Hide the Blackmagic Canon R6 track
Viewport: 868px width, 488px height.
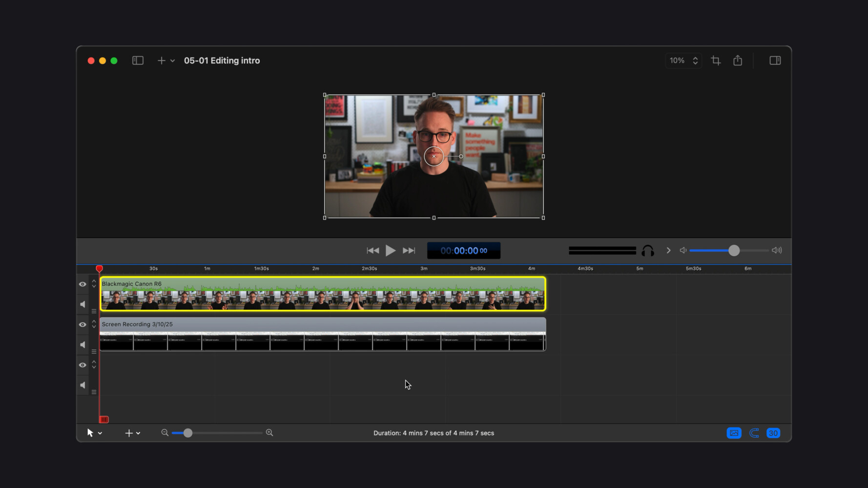(83, 284)
